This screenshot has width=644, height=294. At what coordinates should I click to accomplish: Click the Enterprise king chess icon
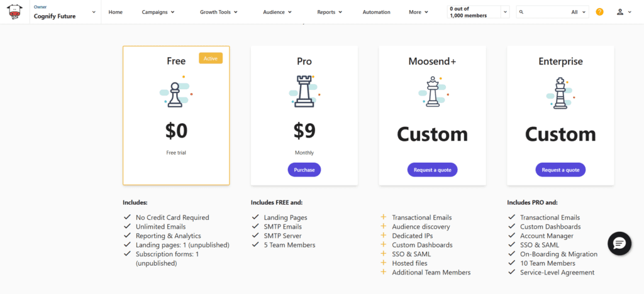tap(560, 93)
